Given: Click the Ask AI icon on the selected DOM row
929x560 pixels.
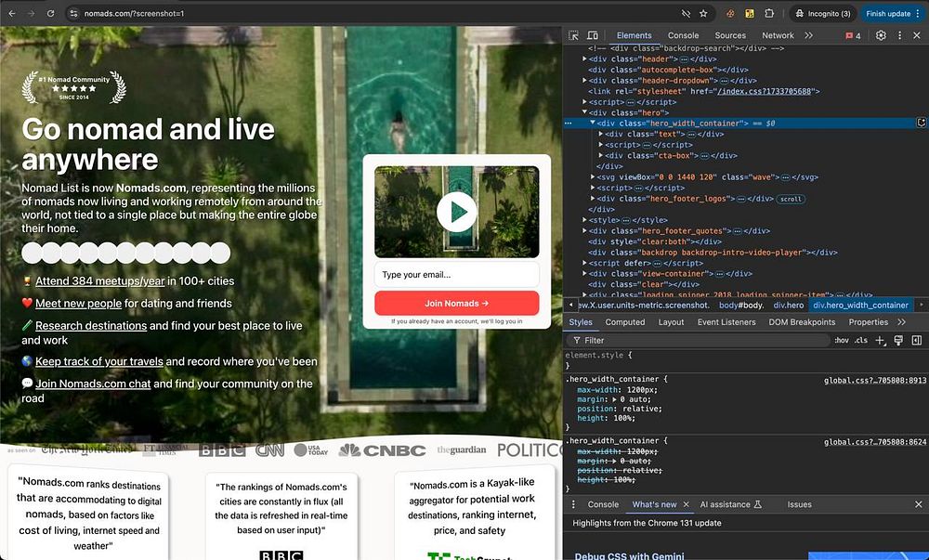Looking at the screenshot, I should [x=922, y=124].
